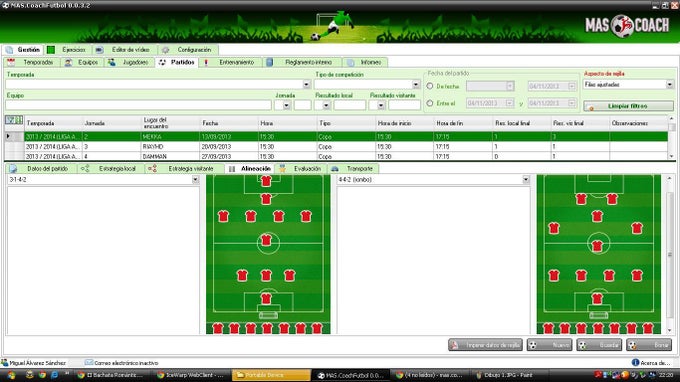Click the Jornada value input field
The image size is (680, 382).
click(303, 105)
